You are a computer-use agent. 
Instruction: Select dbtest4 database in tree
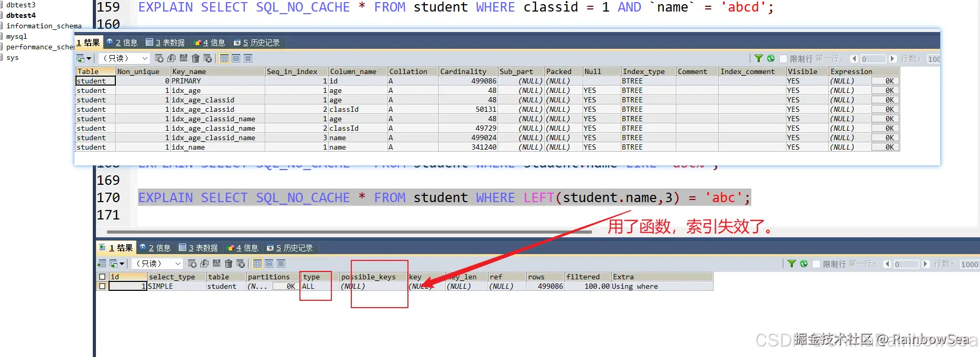[x=21, y=15]
